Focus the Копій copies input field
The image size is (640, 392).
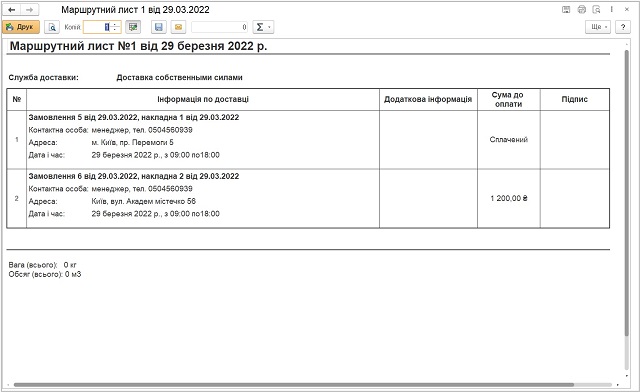click(x=97, y=27)
